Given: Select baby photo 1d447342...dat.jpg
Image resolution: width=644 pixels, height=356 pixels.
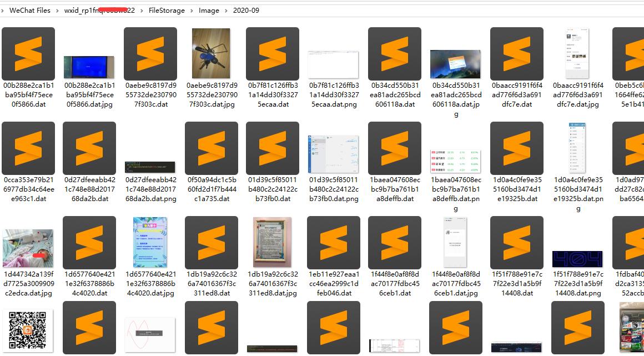Looking at the screenshot, I should tap(28, 248).
